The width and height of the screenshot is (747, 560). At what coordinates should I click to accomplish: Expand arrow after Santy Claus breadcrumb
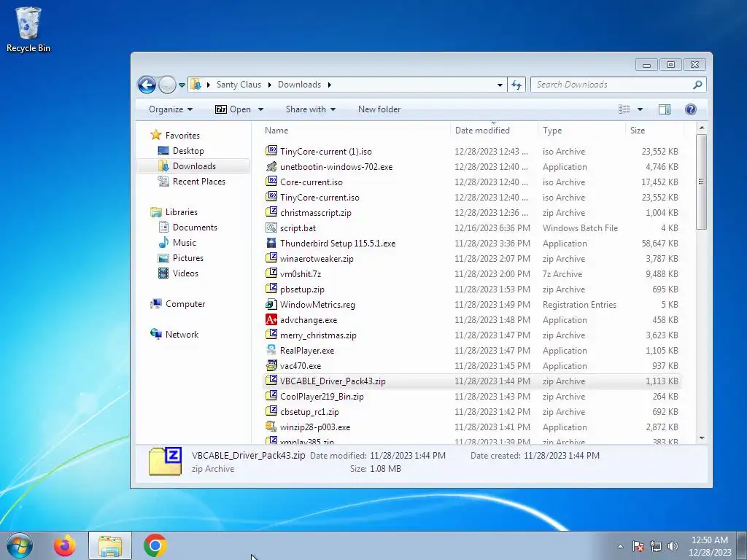click(269, 85)
